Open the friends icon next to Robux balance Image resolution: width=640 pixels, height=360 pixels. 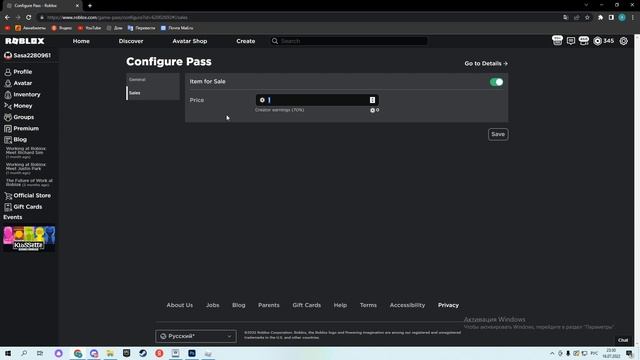(x=584, y=40)
